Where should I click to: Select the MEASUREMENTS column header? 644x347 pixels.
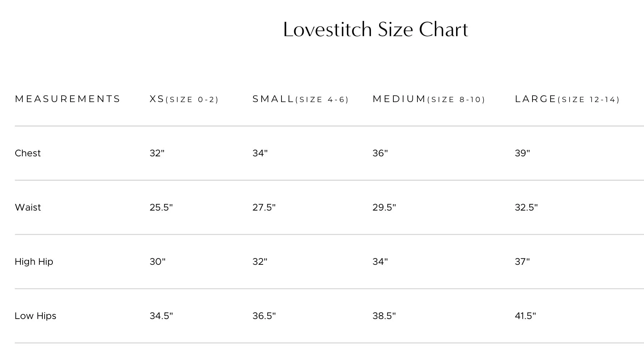click(68, 99)
